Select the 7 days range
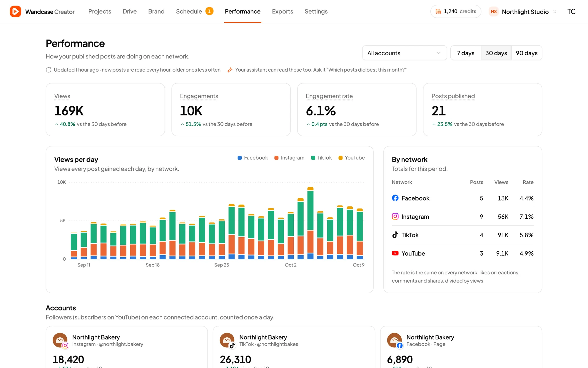This screenshot has height=368, width=588. click(x=466, y=53)
